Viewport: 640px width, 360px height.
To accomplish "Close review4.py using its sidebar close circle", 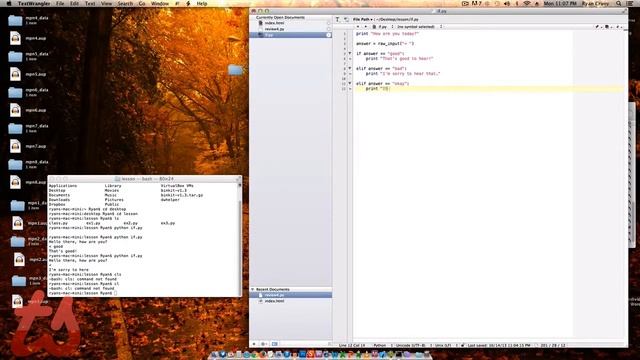I will (329, 29).
